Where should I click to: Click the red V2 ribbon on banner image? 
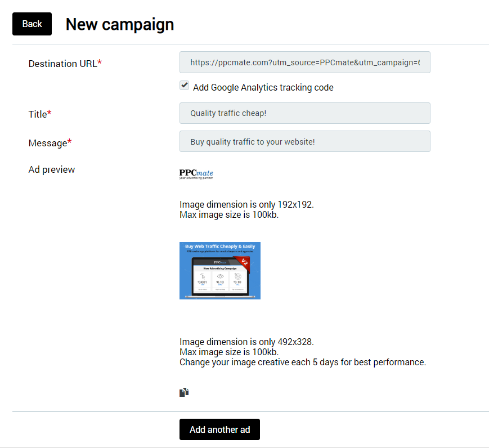point(245,262)
